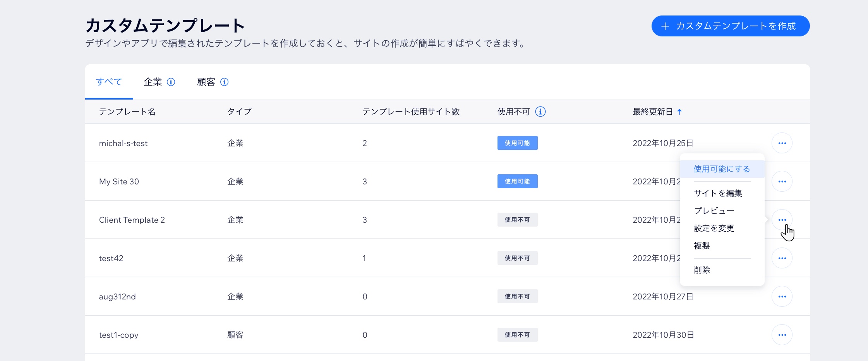The image size is (868, 361).
Task: Click three-dots button on Client Template 2 row
Action: click(x=782, y=220)
